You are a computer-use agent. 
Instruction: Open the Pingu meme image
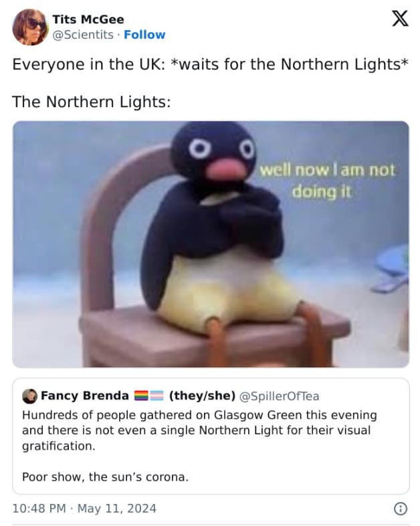point(211,244)
